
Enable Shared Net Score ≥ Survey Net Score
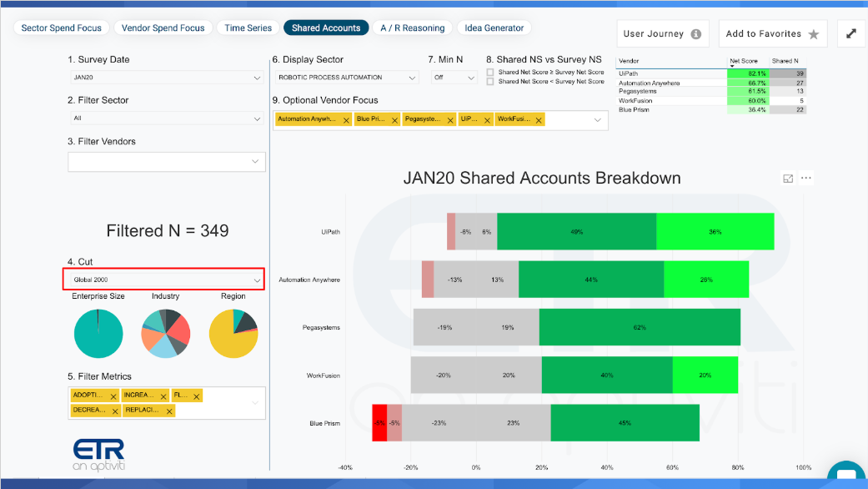pyautogui.click(x=490, y=73)
